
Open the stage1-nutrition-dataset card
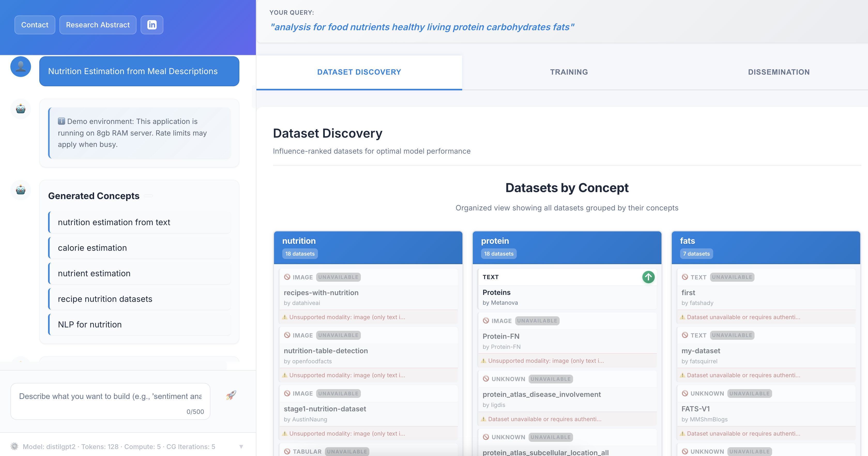368,413
